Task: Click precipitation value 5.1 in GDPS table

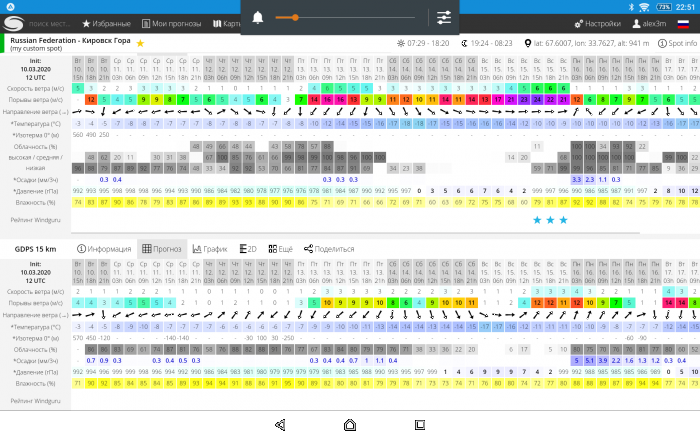Action: tap(590, 360)
